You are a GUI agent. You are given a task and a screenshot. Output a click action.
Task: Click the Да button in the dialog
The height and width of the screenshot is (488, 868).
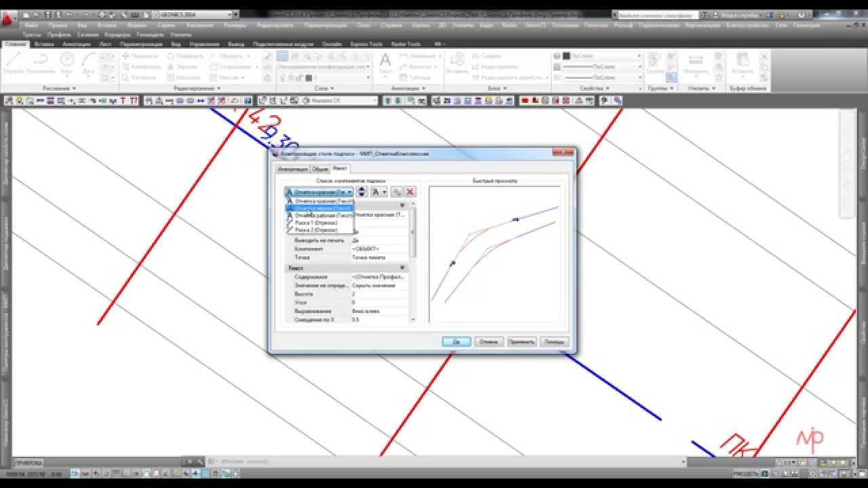pyautogui.click(x=456, y=342)
